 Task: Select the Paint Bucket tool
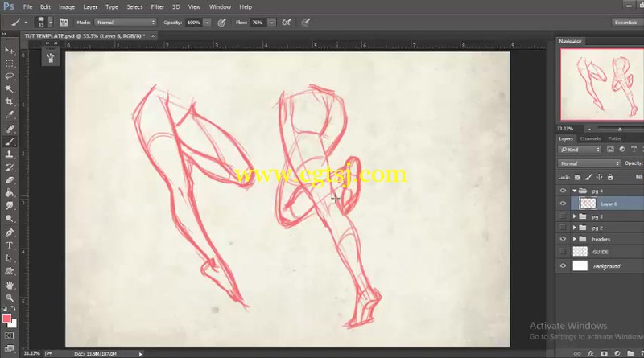[9, 192]
